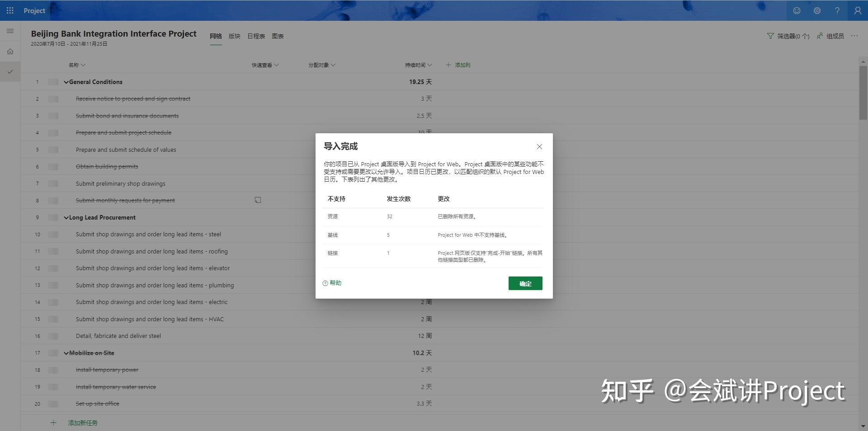Switch to the 网格 grid tab

[x=216, y=36]
